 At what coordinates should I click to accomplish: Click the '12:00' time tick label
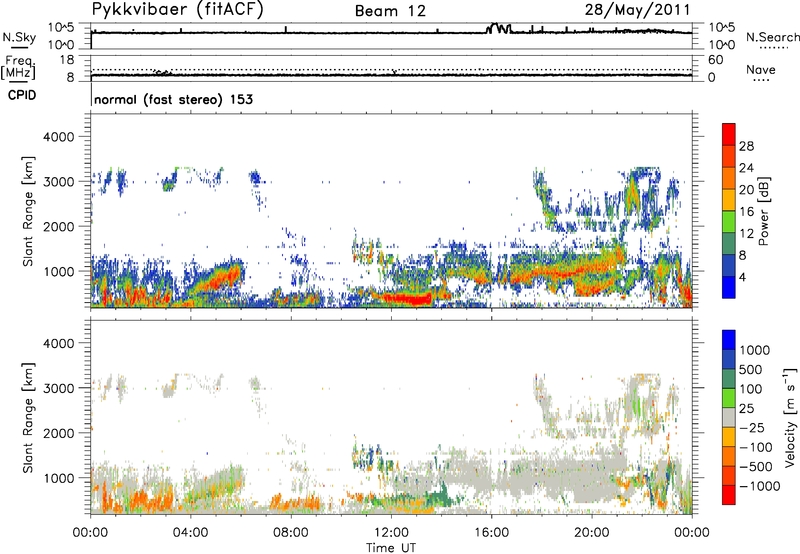391,533
